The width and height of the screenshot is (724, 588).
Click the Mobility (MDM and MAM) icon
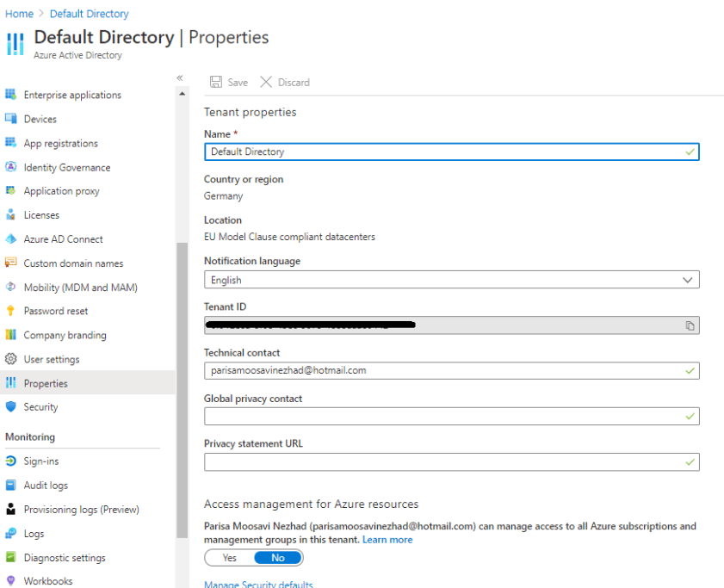pyautogui.click(x=10, y=287)
